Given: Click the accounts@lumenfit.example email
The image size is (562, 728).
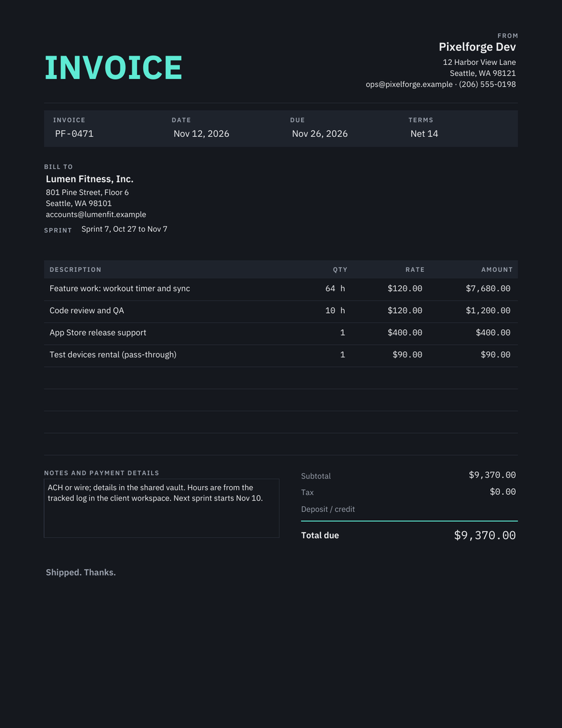Looking at the screenshot, I should tap(96, 214).
